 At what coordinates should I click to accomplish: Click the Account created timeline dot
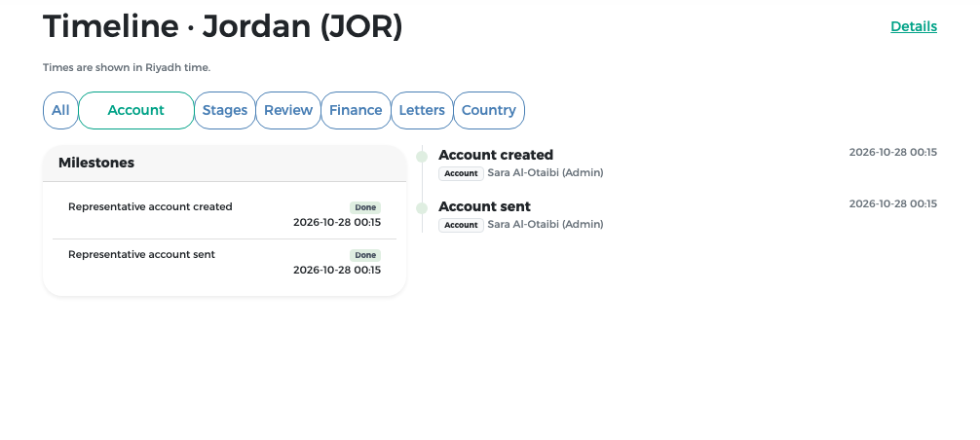click(422, 156)
